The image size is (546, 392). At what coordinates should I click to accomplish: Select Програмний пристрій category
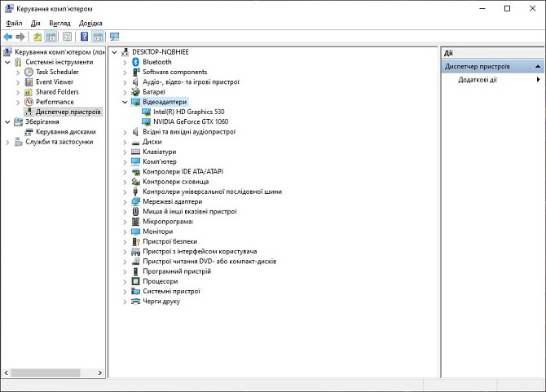[177, 271]
